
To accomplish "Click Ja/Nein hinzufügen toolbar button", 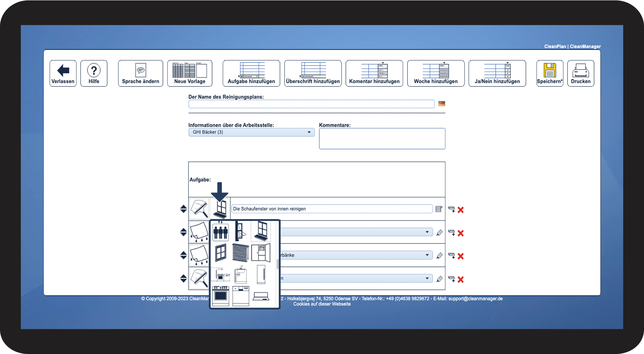I will 497,73.
